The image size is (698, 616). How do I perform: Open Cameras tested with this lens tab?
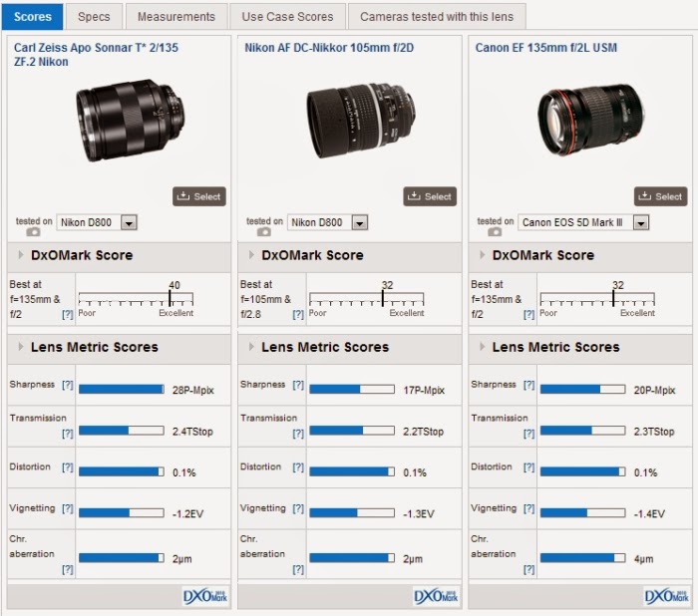coord(437,17)
